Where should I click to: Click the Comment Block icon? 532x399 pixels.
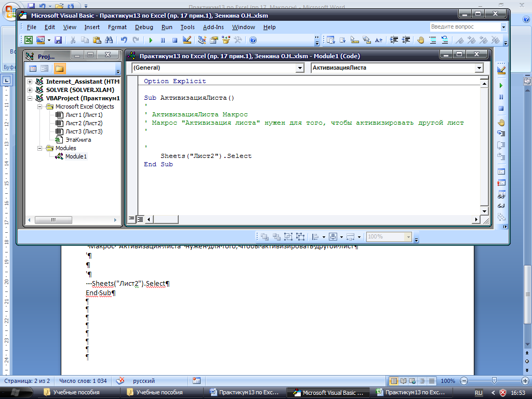(x=433, y=40)
